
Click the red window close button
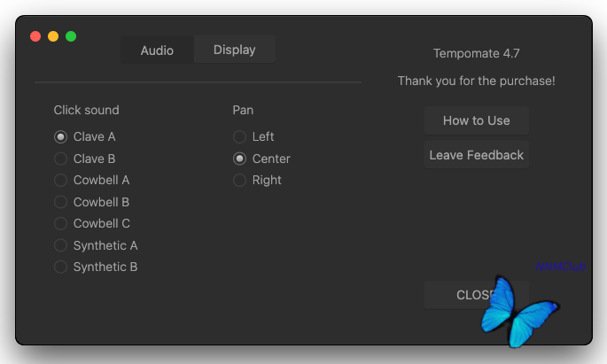click(35, 36)
